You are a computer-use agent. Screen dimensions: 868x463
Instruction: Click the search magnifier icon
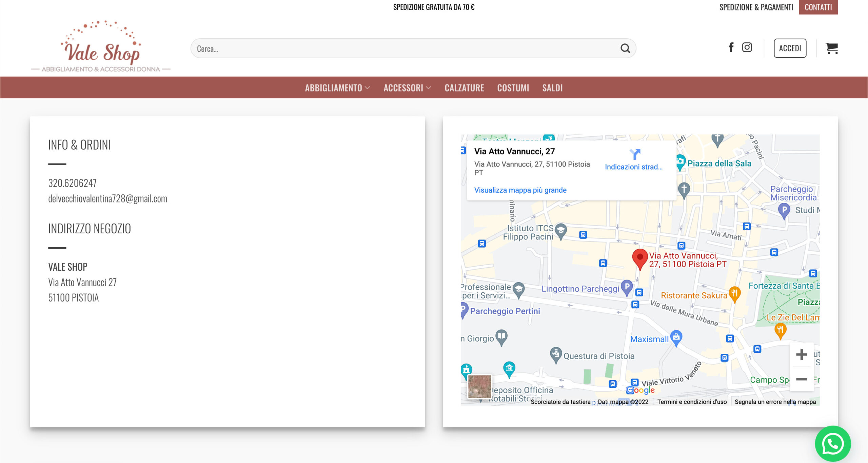[625, 49]
